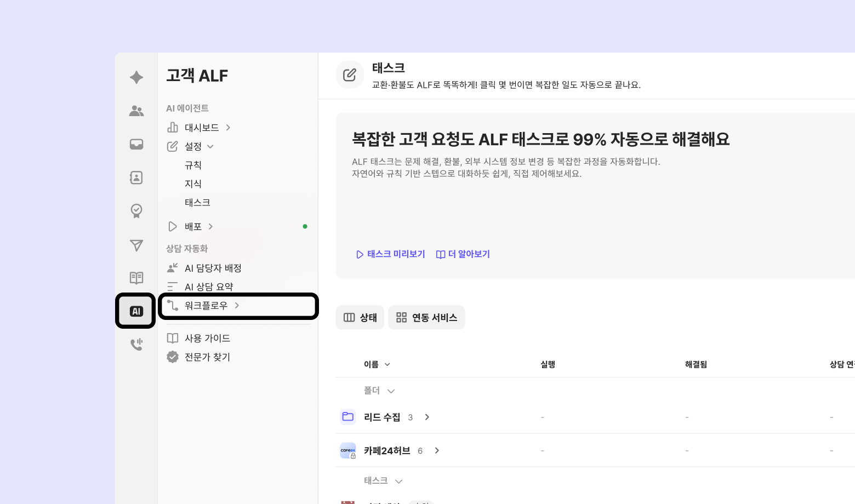The height and width of the screenshot is (504, 855).
Task: Collapse the 설정 section
Action: (x=193, y=146)
